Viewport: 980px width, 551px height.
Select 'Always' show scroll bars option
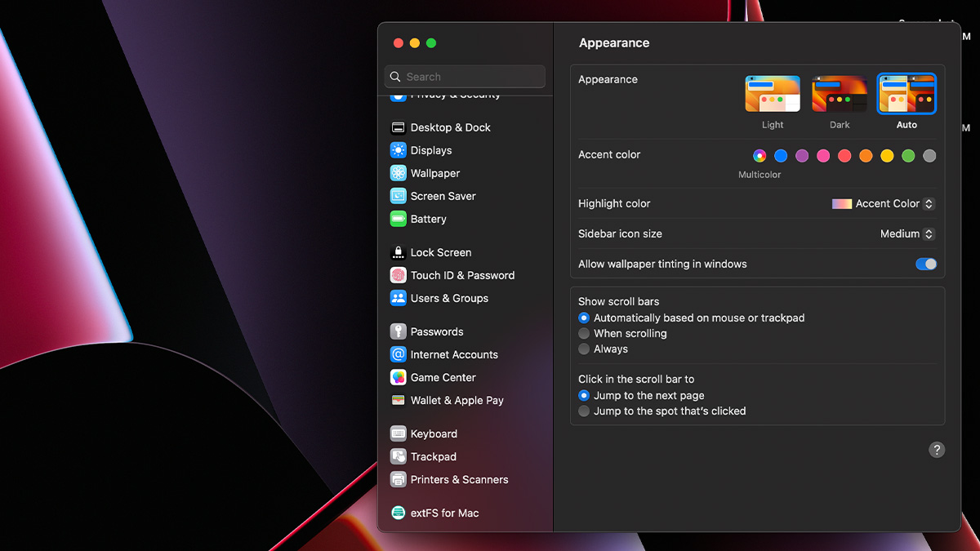point(584,349)
